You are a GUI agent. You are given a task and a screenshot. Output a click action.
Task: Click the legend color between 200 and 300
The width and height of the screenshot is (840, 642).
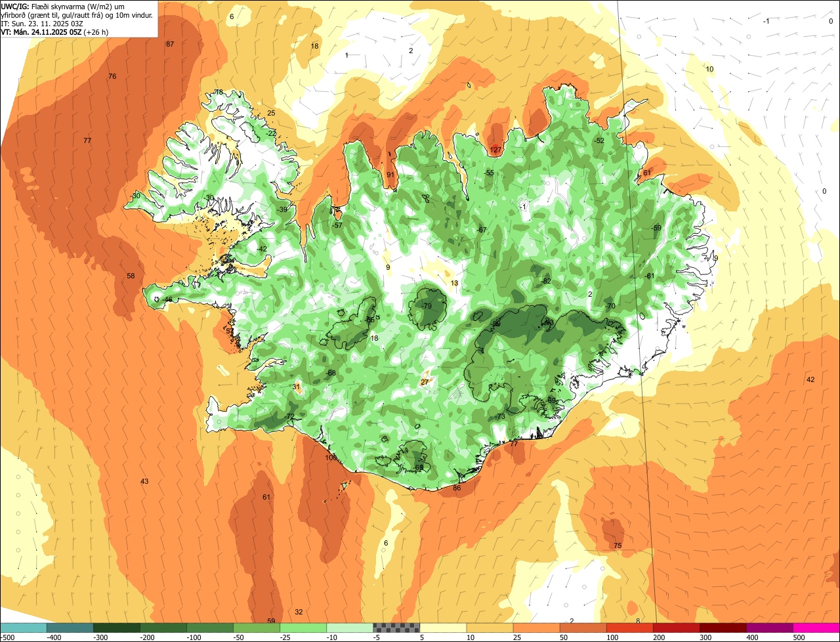pos(676,628)
